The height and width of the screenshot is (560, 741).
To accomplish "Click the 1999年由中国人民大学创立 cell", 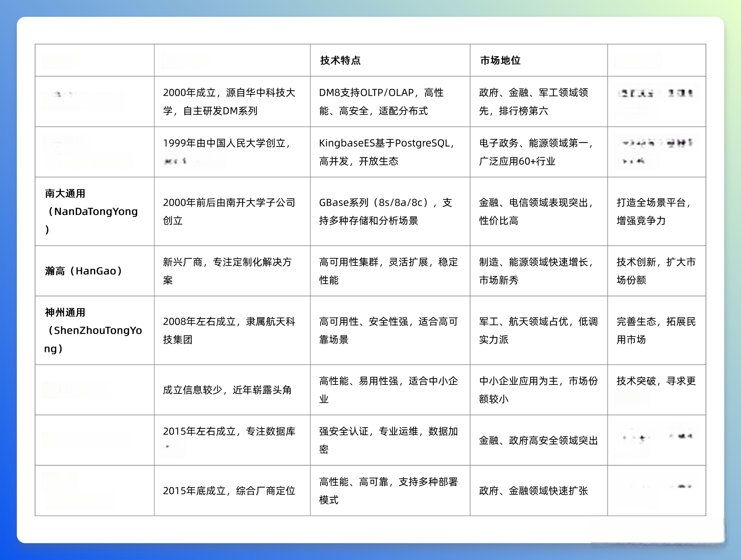I will click(232, 152).
